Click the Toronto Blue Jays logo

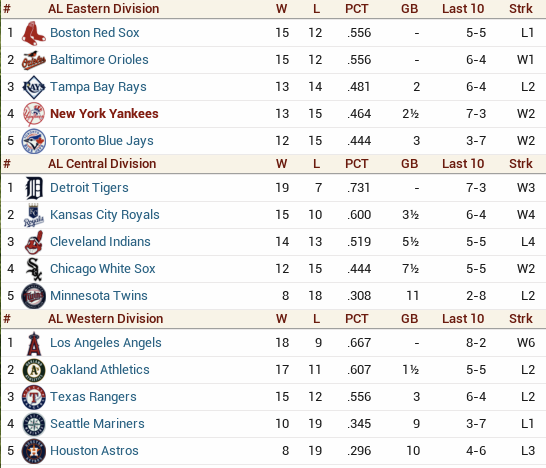[34, 141]
